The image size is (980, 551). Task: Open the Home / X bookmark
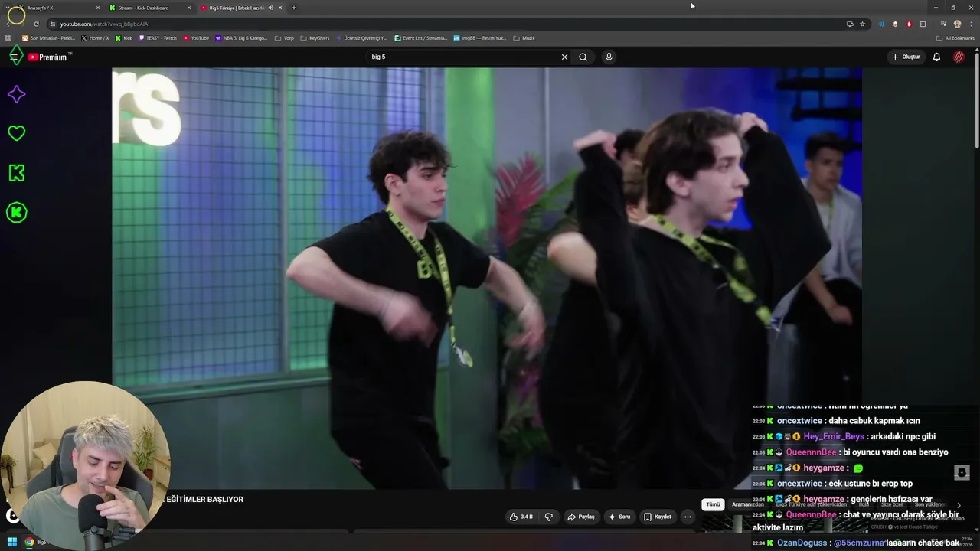pyautogui.click(x=95, y=38)
